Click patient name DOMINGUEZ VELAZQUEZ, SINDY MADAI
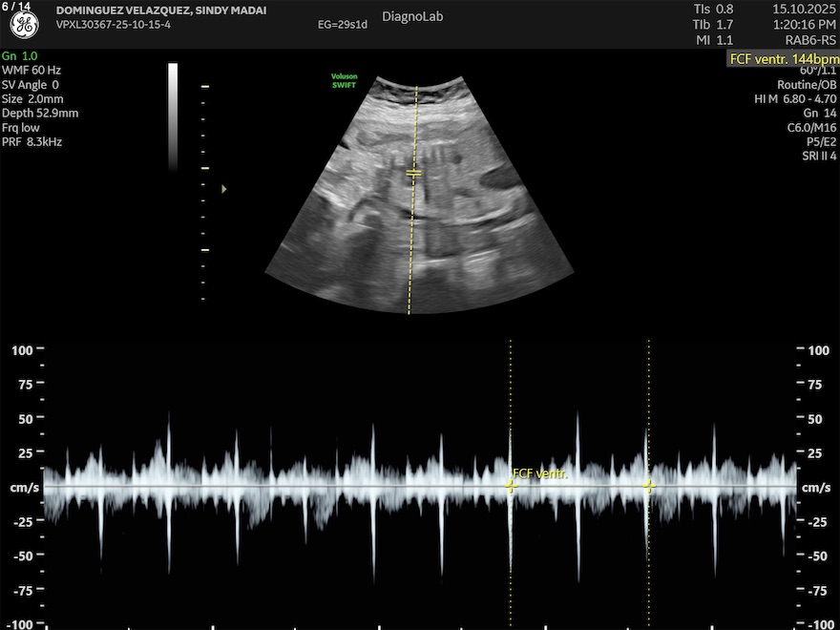This screenshot has height=630, width=840. point(161,10)
